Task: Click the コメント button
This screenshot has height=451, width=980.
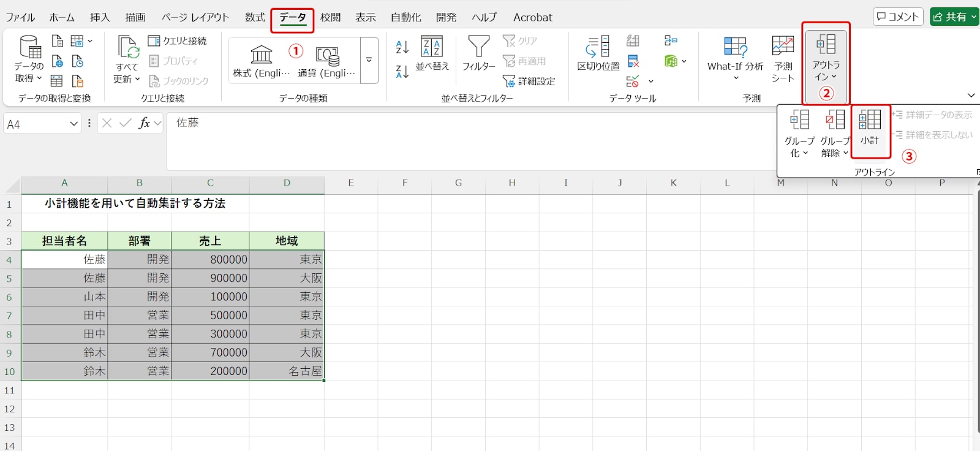Action: 898,17
